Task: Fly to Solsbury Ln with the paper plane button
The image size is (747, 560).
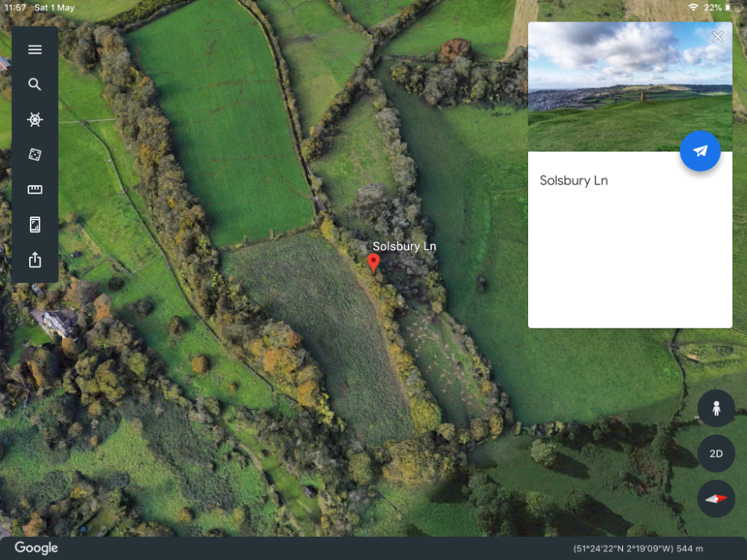Action: click(x=700, y=151)
